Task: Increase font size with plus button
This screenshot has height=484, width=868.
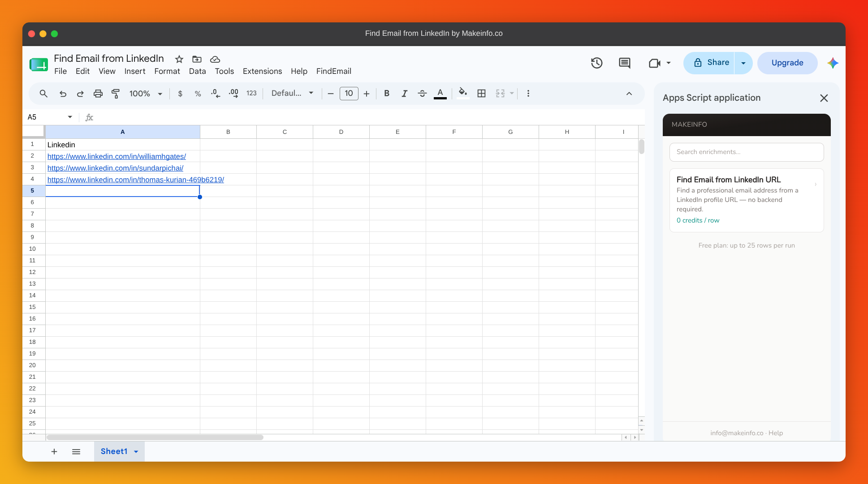Action: pyautogui.click(x=367, y=94)
